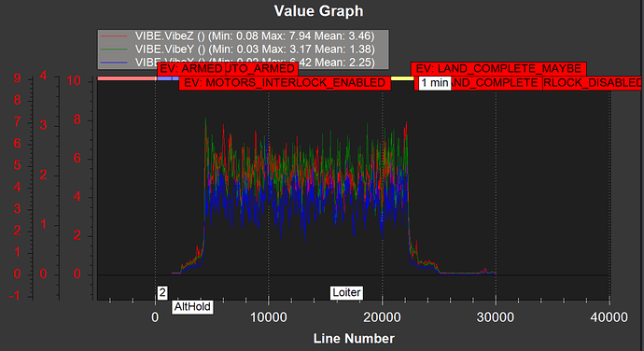Click the 40000 x-axis tick label
The height and width of the screenshot is (351, 644).
[x=609, y=317]
